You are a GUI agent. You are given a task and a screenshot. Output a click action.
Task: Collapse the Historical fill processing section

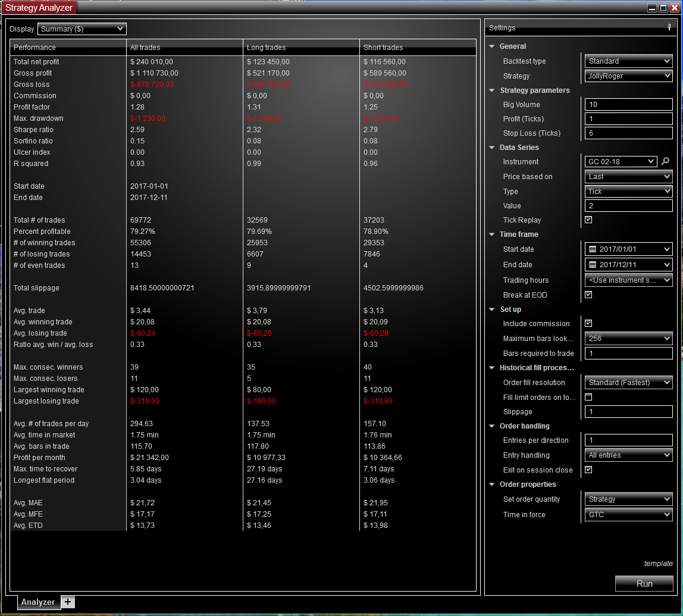click(492, 368)
